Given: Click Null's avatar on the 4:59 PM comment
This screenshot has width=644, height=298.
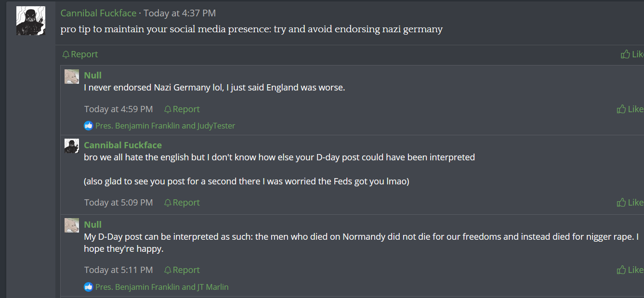Looking at the screenshot, I should click(x=72, y=77).
